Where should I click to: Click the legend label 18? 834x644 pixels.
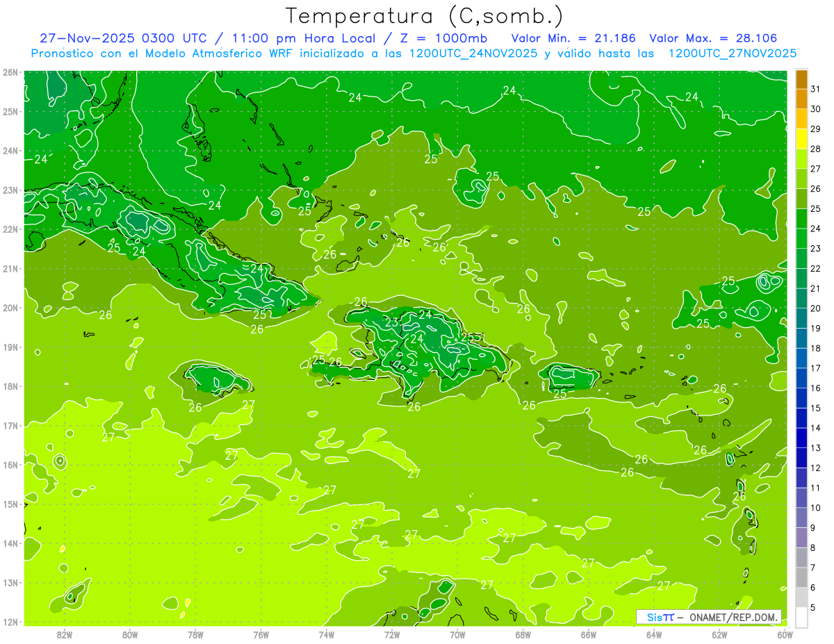click(816, 348)
